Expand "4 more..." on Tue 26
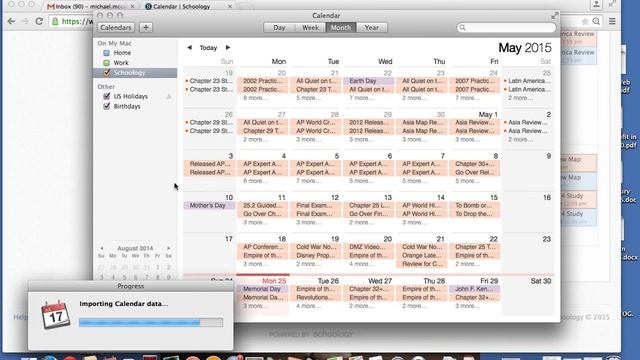This screenshot has width=640, height=360. 309,306
